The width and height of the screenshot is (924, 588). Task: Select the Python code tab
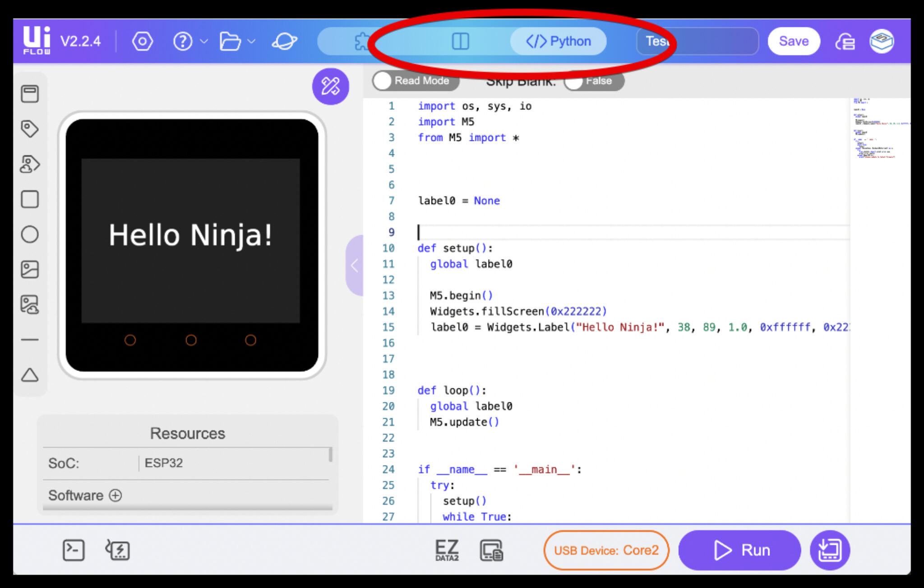click(x=559, y=41)
